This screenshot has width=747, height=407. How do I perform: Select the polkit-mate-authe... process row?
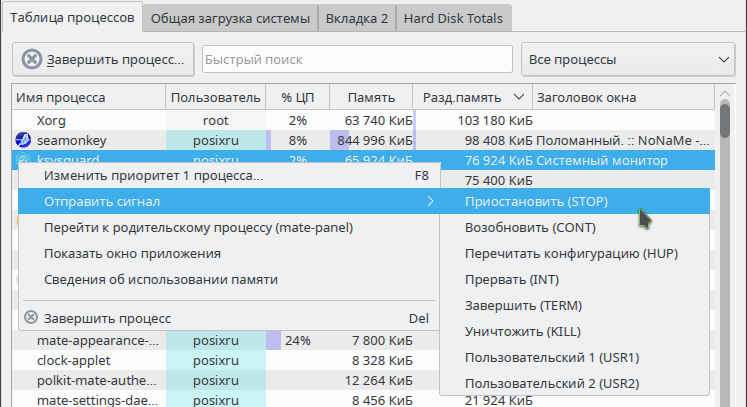[225, 380]
